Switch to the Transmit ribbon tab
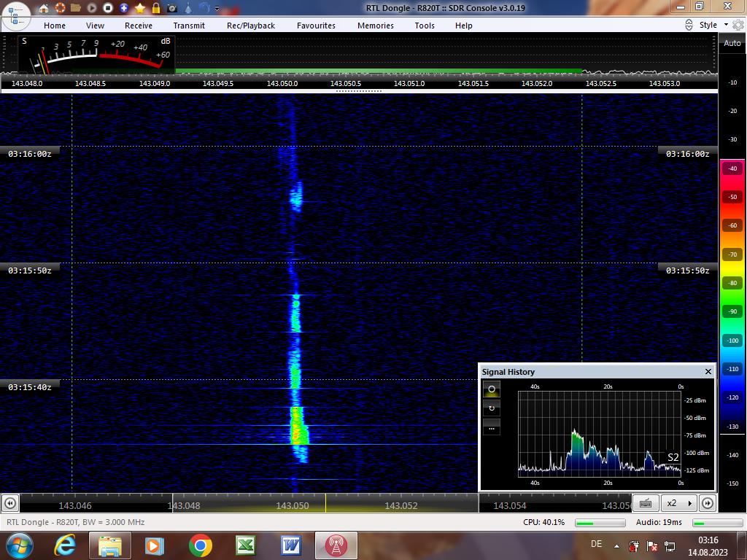 [x=189, y=26]
